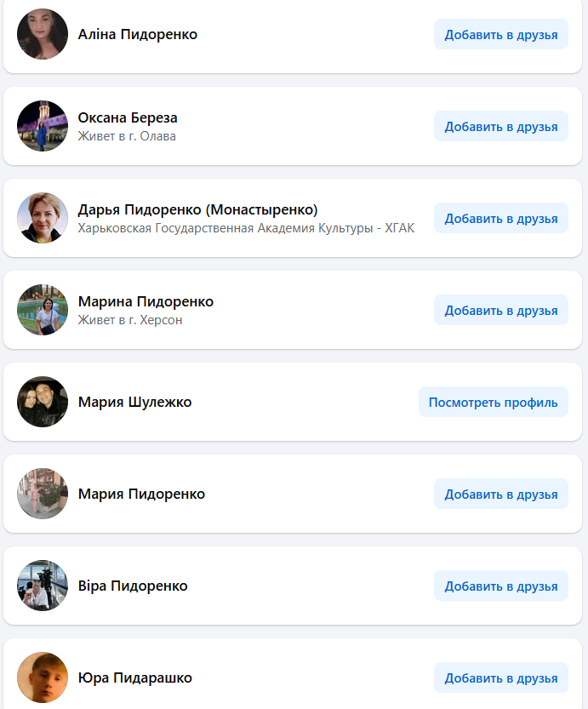Image resolution: width=588 pixels, height=709 pixels.
Task: Click Віра Пидоренко's profile picture
Action: [x=43, y=586]
